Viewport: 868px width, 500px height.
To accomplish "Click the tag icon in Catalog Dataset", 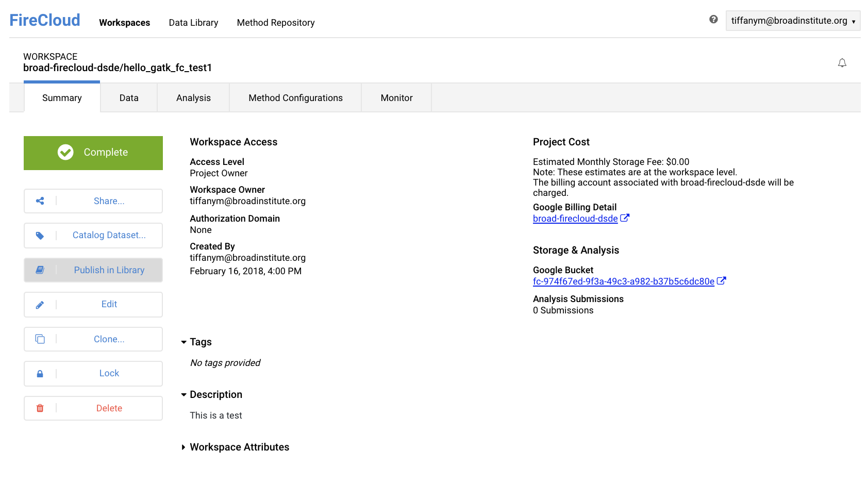I will [x=40, y=236].
